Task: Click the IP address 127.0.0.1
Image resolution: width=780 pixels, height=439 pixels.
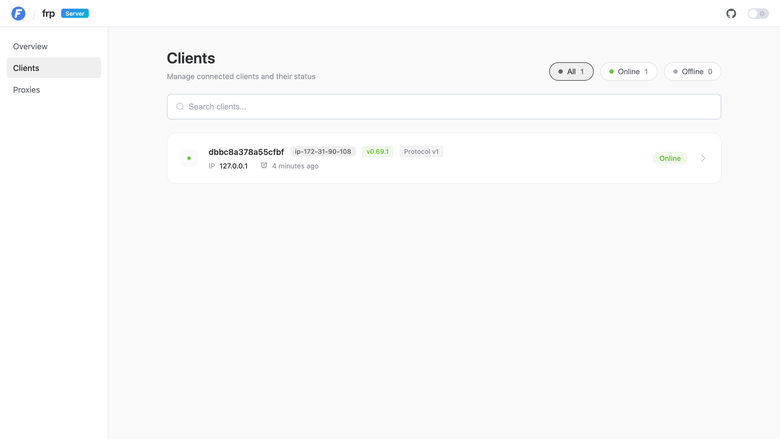Action: (x=233, y=166)
